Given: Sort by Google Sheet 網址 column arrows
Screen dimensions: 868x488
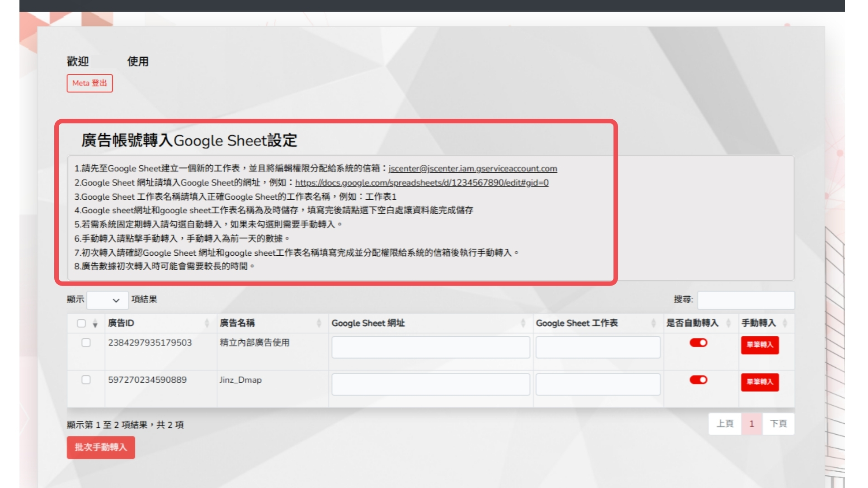Looking at the screenshot, I should [523, 323].
